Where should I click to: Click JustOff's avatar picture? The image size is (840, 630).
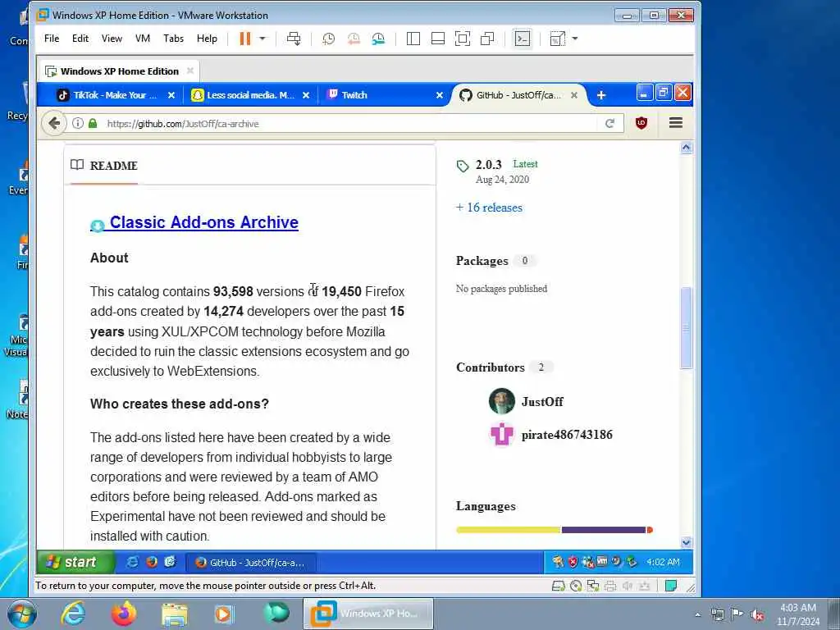click(x=502, y=401)
